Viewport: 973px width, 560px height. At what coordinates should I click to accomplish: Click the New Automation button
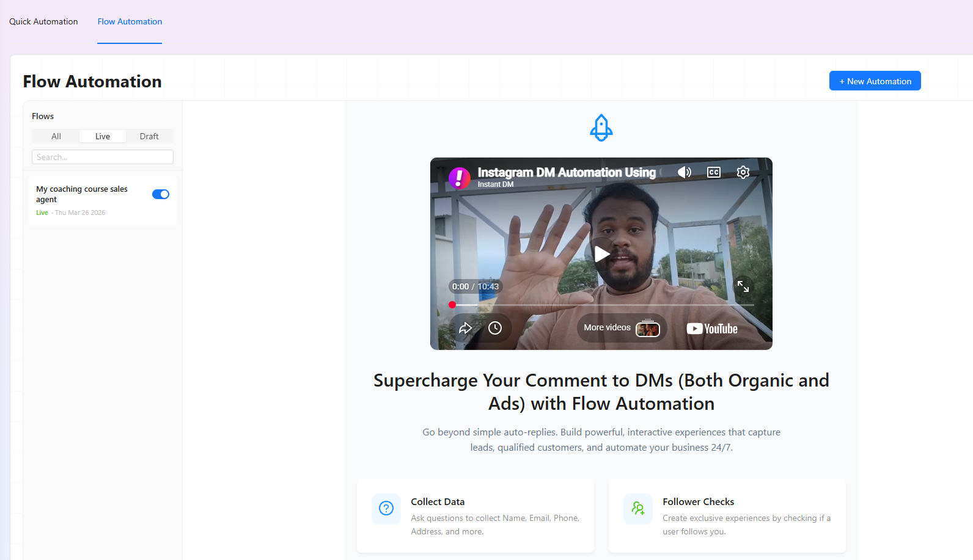pos(875,81)
